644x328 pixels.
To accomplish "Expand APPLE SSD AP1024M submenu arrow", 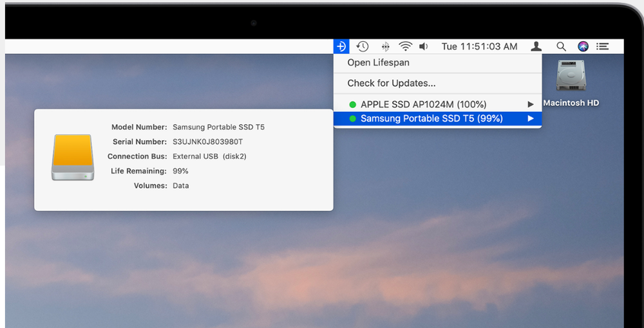I will tap(531, 105).
